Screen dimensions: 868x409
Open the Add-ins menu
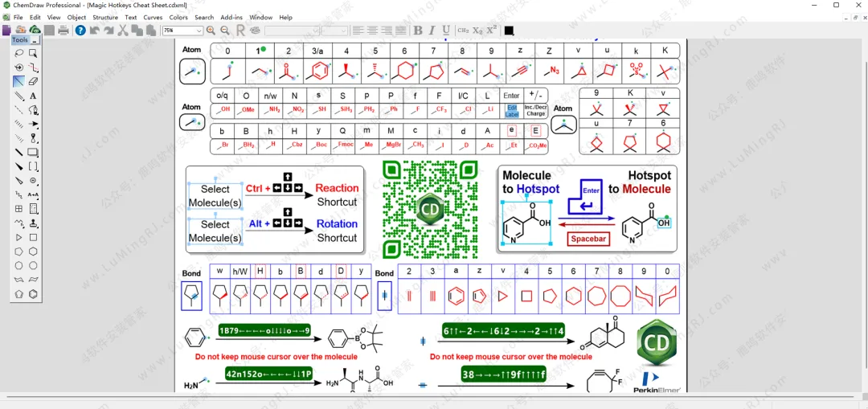(x=231, y=17)
